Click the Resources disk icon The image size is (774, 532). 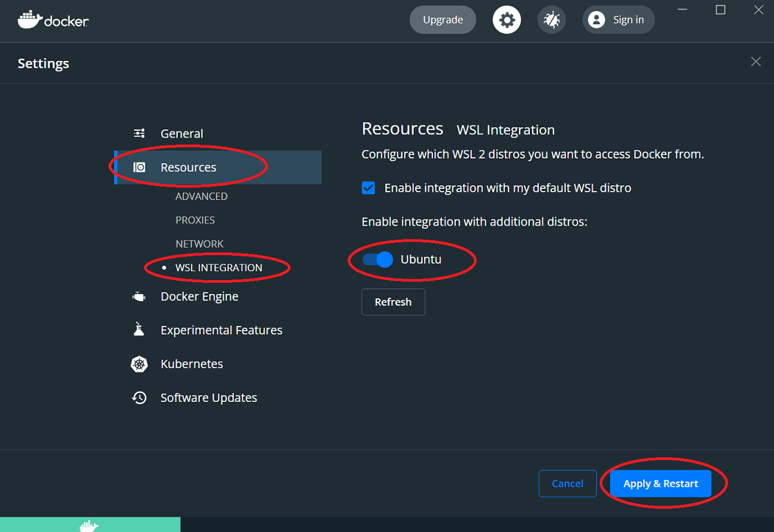point(139,167)
